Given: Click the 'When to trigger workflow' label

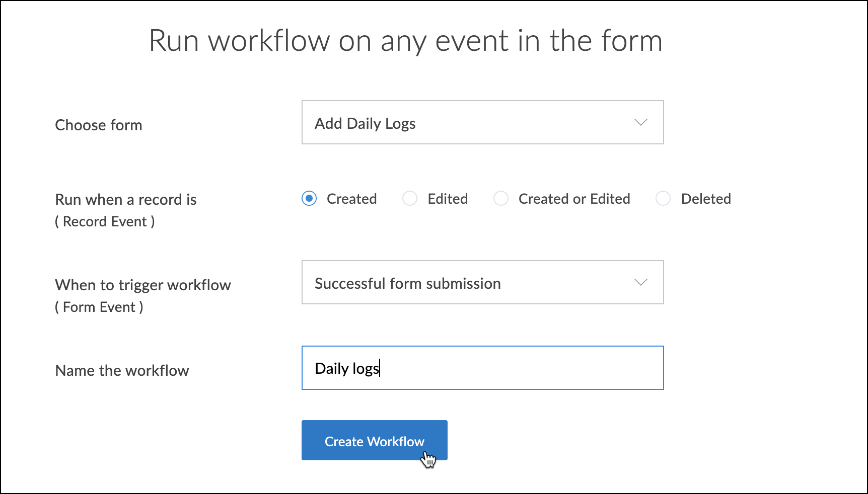Looking at the screenshot, I should [143, 285].
